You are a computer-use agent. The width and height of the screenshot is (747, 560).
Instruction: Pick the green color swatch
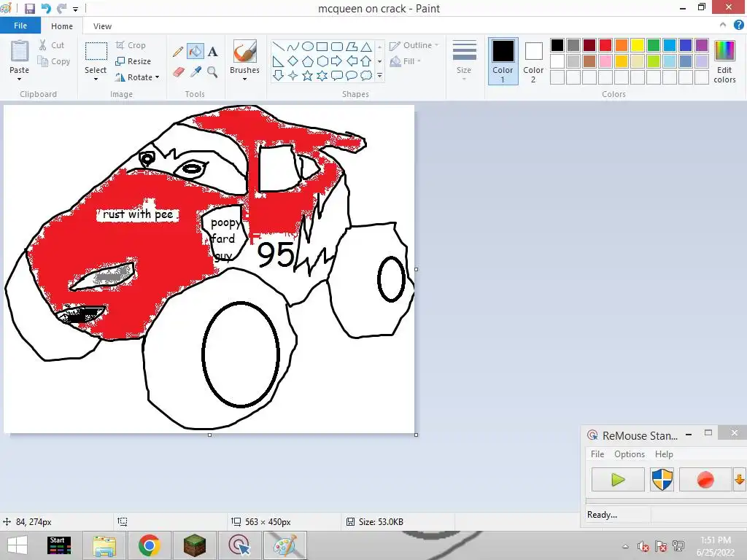pyautogui.click(x=654, y=45)
